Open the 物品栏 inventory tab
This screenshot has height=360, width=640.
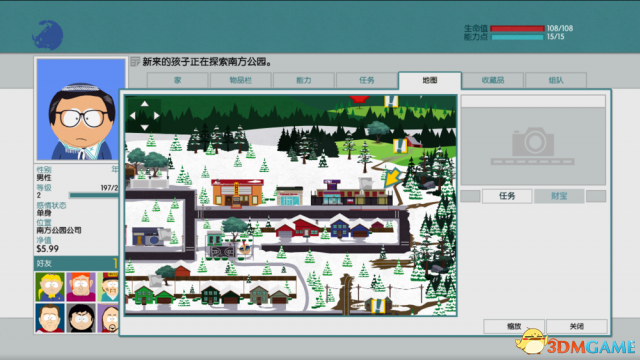coord(240,80)
